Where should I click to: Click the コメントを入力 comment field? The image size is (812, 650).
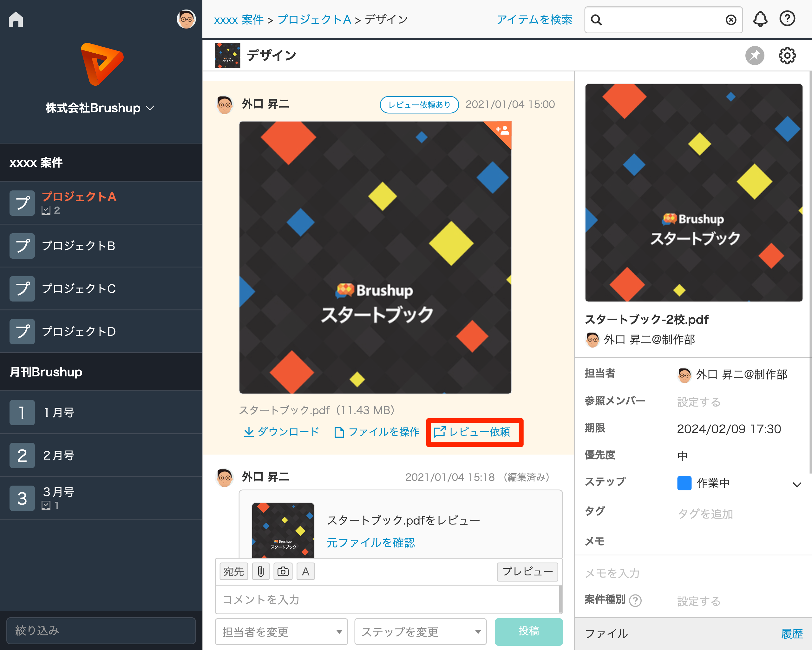pyautogui.click(x=388, y=600)
